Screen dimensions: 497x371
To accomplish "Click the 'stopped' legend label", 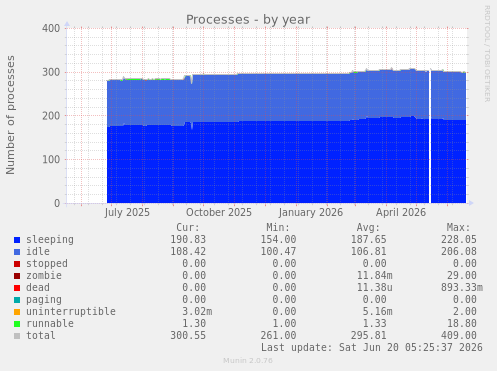I will click(x=47, y=263).
